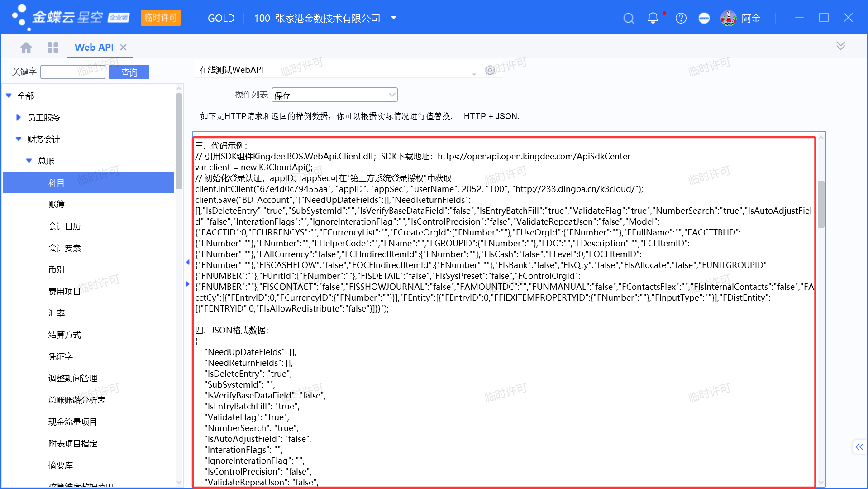
Task: Click the tree panel scroll-down arrow
Action: click(x=179, y=482)
